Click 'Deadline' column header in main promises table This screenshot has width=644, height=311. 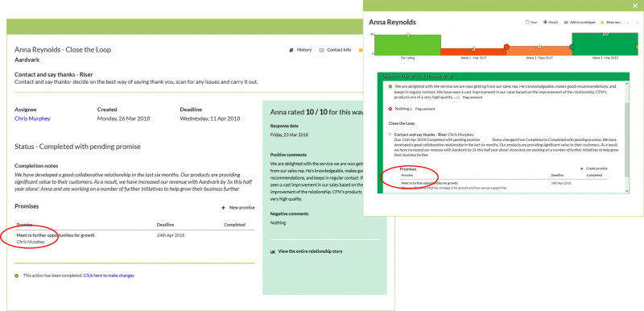166,225
